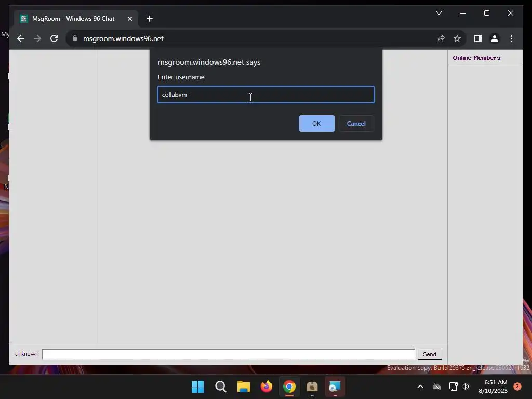Open the package app in taskbar

(312, 387)
